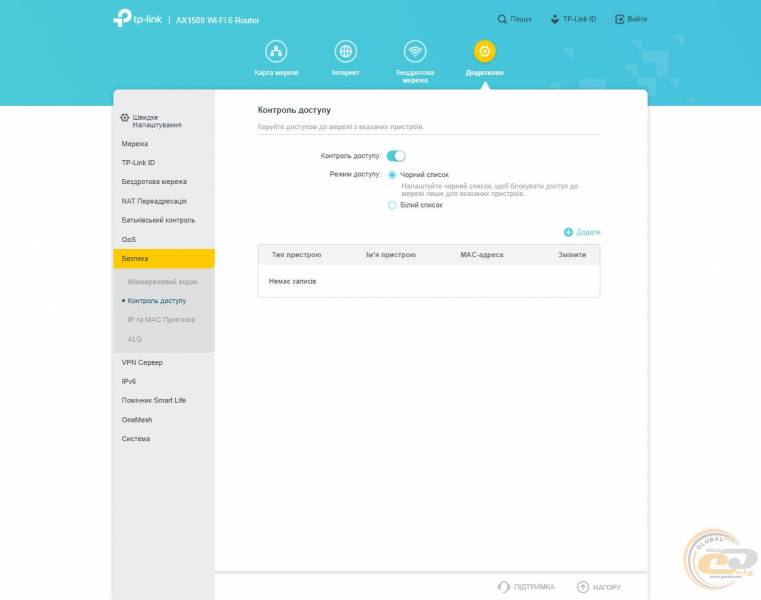761x600 pixels.
Task: Select Контроль доступу submenu item
Action: pos(157,300)
